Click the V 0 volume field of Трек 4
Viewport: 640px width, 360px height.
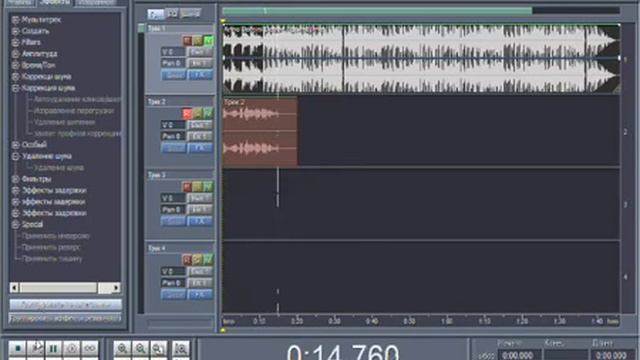173,271
